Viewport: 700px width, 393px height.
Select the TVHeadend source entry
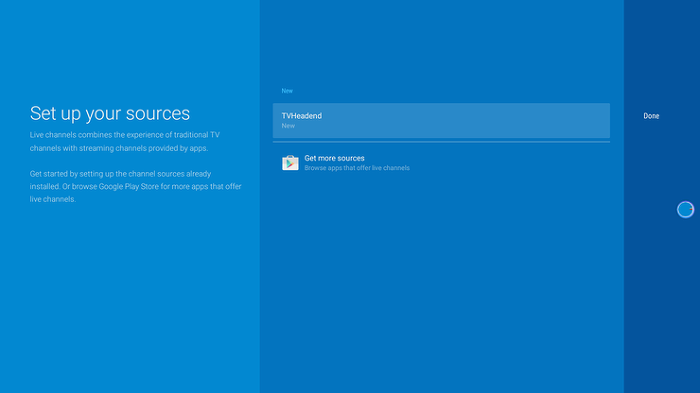(x=441, y=121)
